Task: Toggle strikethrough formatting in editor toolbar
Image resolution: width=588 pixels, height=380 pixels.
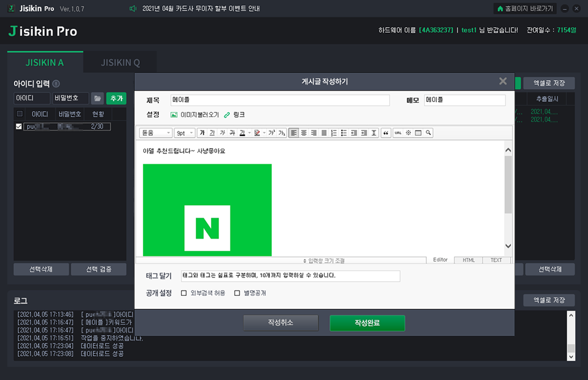Action: coord(232,133)
